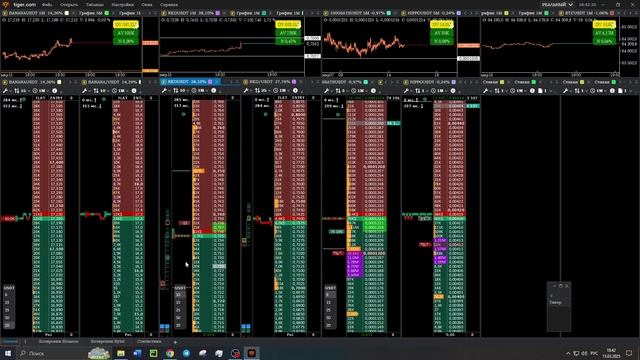Click info icon in BANANA/USDT order book toolbar
This screenshot has width=640, height=360.
point(134,91)
